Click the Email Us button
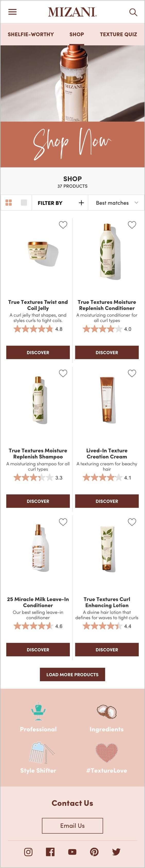The image size is (145, 868). point(72,825)
